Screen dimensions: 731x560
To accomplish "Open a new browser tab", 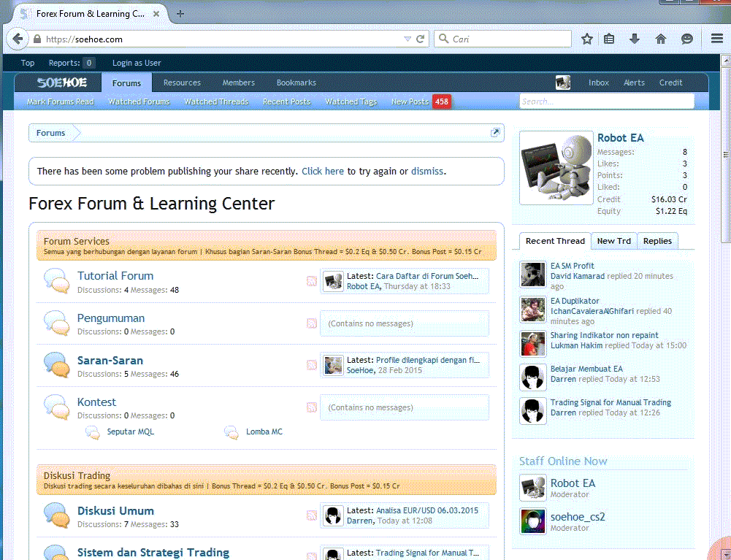I will coord(180,14).
